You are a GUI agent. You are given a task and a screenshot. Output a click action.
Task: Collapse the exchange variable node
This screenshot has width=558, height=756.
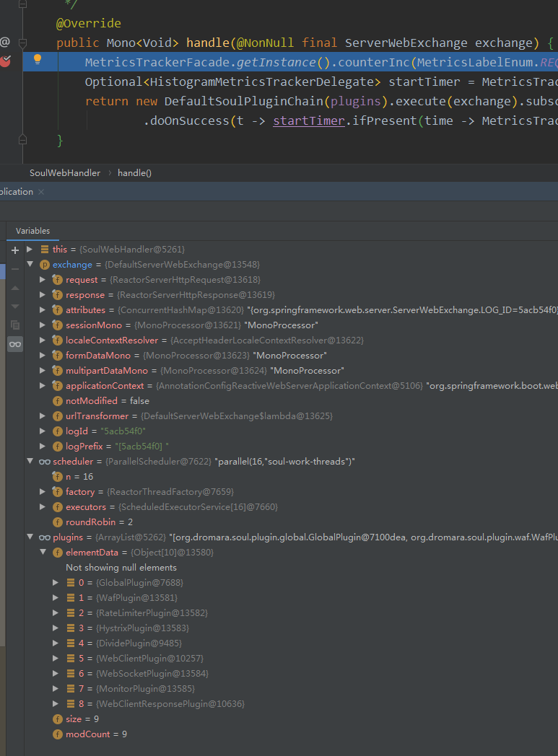(30, 264)
